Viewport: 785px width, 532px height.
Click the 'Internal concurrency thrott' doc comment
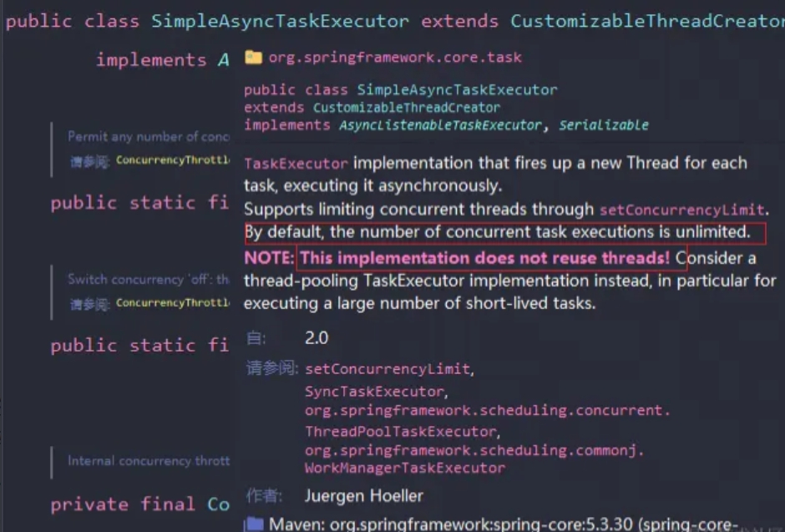click(149, 461)
